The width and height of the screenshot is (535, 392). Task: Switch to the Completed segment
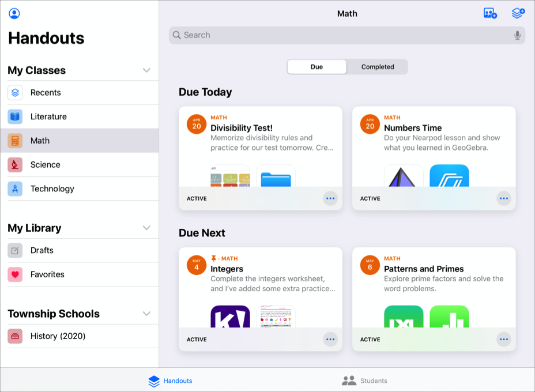pos(378,67)
